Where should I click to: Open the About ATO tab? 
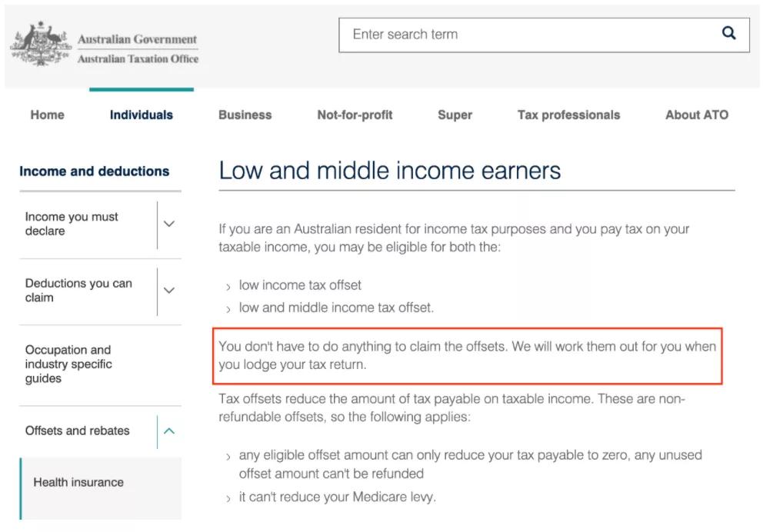[696, 115]
